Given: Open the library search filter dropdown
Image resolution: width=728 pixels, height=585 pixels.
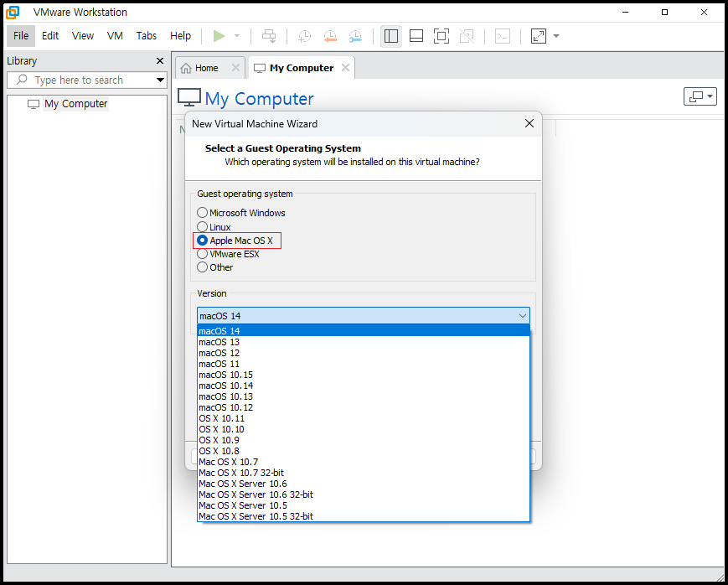Looking at the screenshot, I should (160, 80).
